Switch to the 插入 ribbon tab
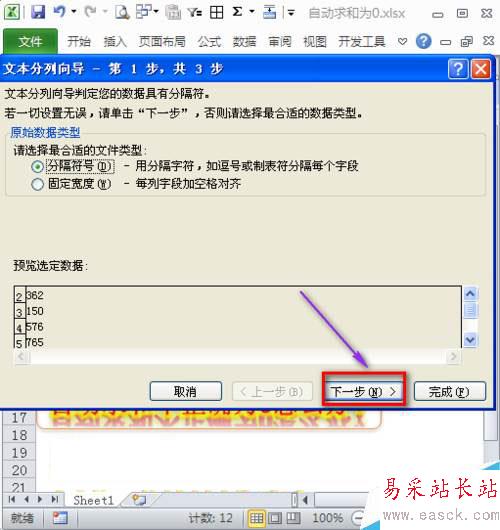500x530 pixels. [115, 42]
